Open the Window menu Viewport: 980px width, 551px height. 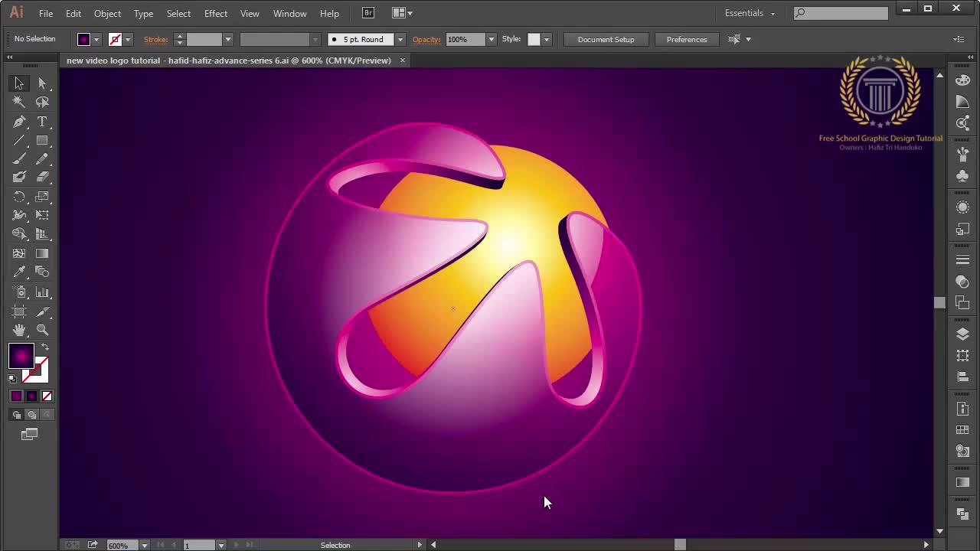(290, 14)
